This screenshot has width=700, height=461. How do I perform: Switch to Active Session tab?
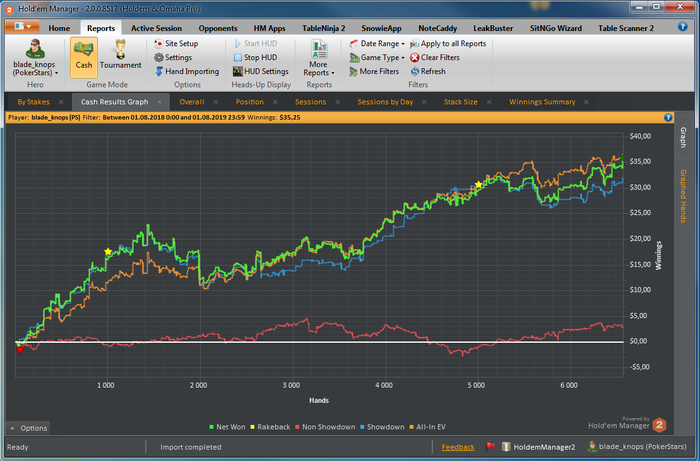tap(156, 28)
